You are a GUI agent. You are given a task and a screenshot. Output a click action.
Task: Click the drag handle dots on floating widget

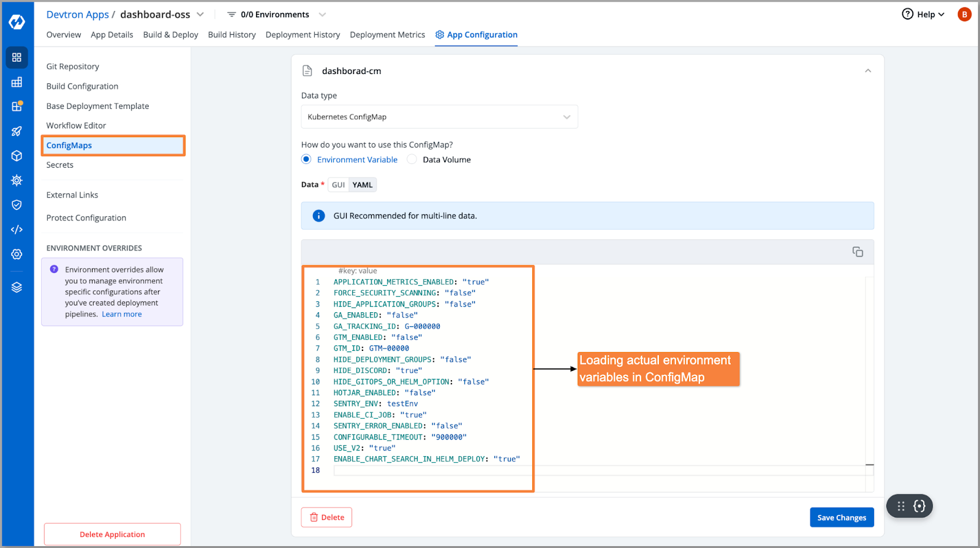pos(901,506)
